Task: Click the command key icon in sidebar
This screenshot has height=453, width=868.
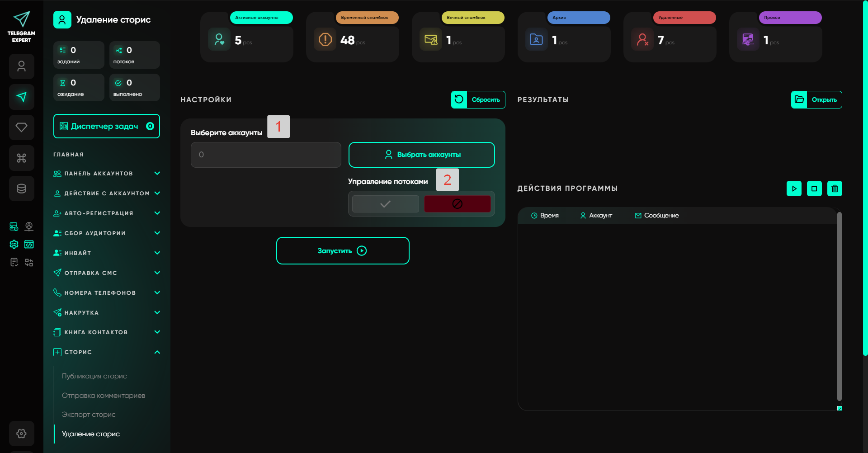Action: click(x=21, y=158)
